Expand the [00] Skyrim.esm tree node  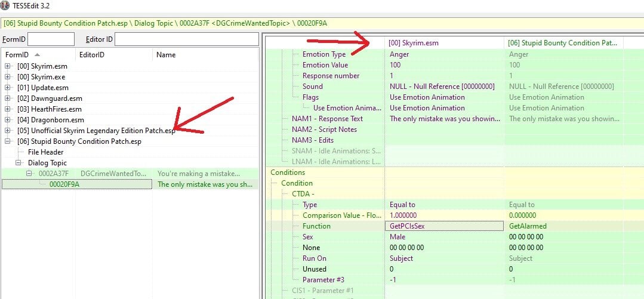[x=7, y=66]
